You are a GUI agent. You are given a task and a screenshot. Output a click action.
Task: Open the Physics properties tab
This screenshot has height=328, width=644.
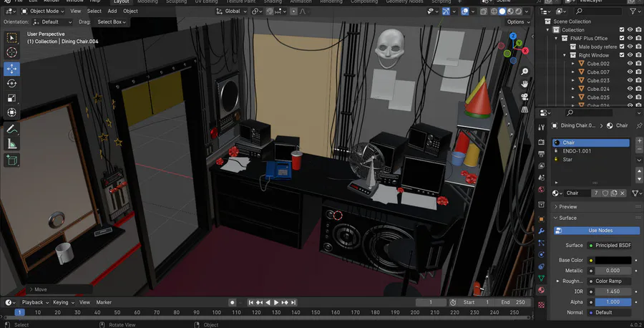pos(542,254)
